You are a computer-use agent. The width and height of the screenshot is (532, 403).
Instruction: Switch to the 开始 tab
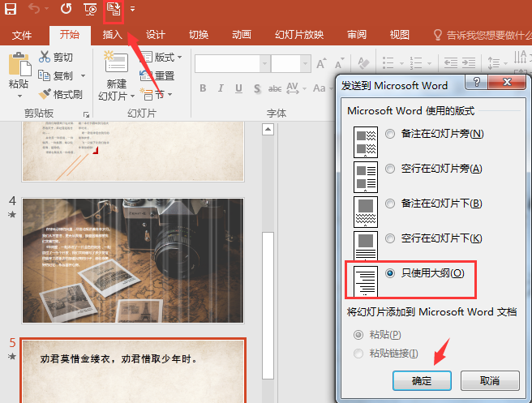click(x=70, y=35)
